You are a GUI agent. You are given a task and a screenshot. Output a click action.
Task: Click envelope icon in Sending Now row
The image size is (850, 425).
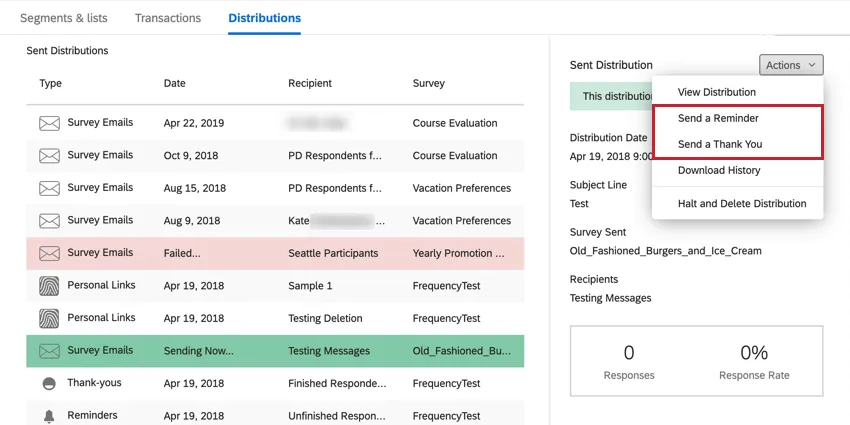49,351
